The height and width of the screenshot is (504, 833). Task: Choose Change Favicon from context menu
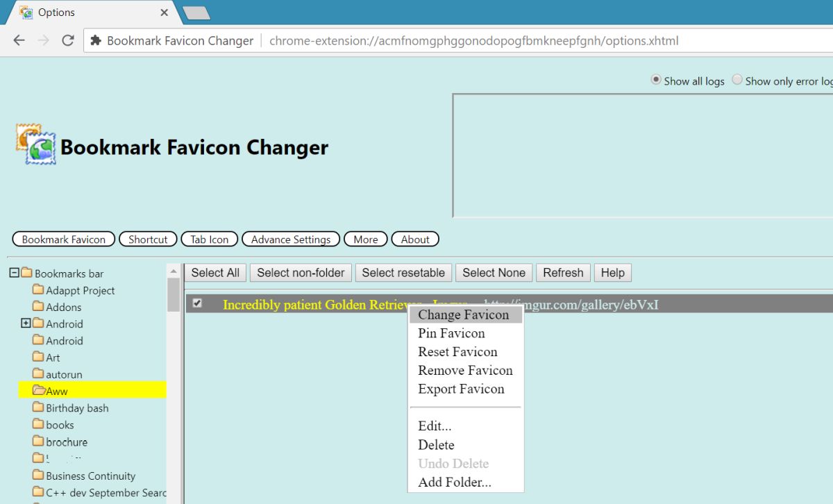pos(466,314)
